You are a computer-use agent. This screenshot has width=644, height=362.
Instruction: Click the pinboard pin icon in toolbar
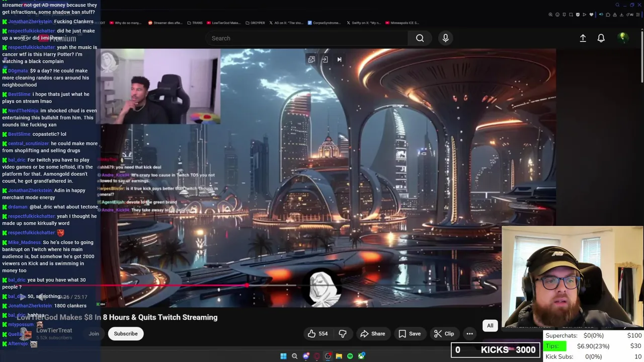564,15
